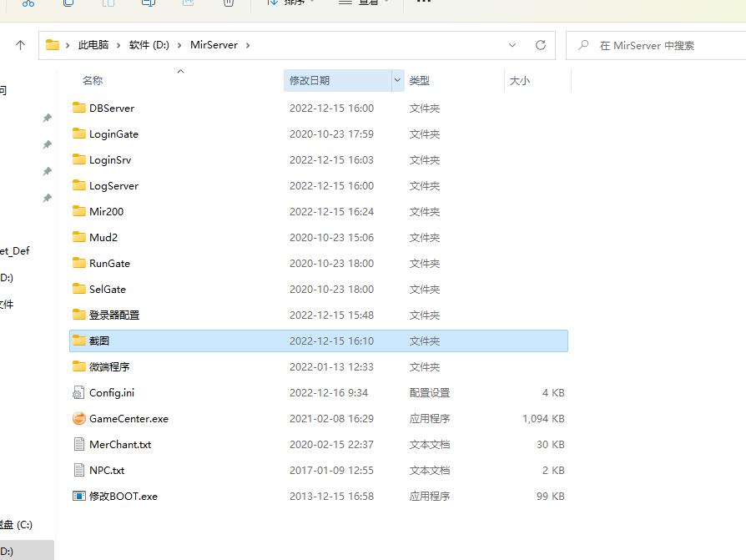Click the search magnifier icon
This screenshot has width=746, height=560.
[583, 45]
